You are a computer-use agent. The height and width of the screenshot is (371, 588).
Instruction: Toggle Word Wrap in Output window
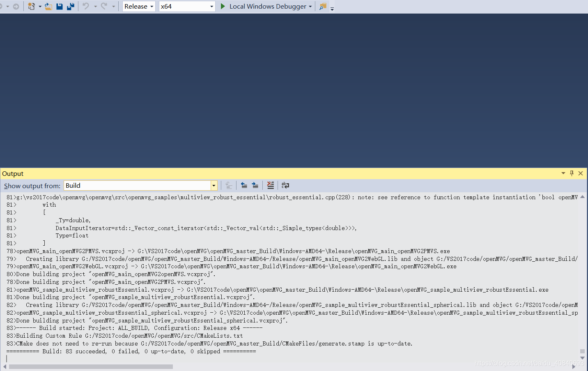click(285, 185)
